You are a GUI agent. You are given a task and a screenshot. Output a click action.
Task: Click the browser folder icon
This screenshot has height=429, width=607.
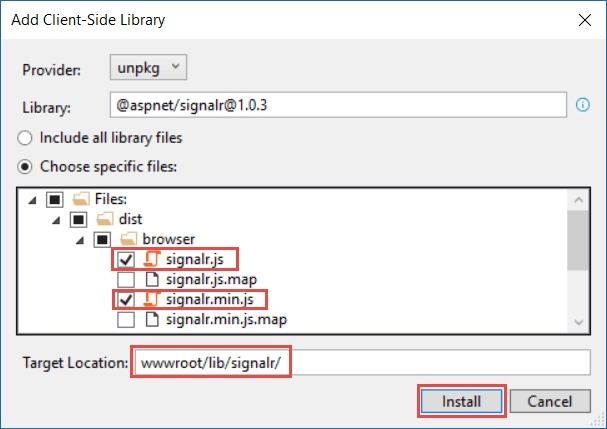pyautogui.click(x=129, y=239)
